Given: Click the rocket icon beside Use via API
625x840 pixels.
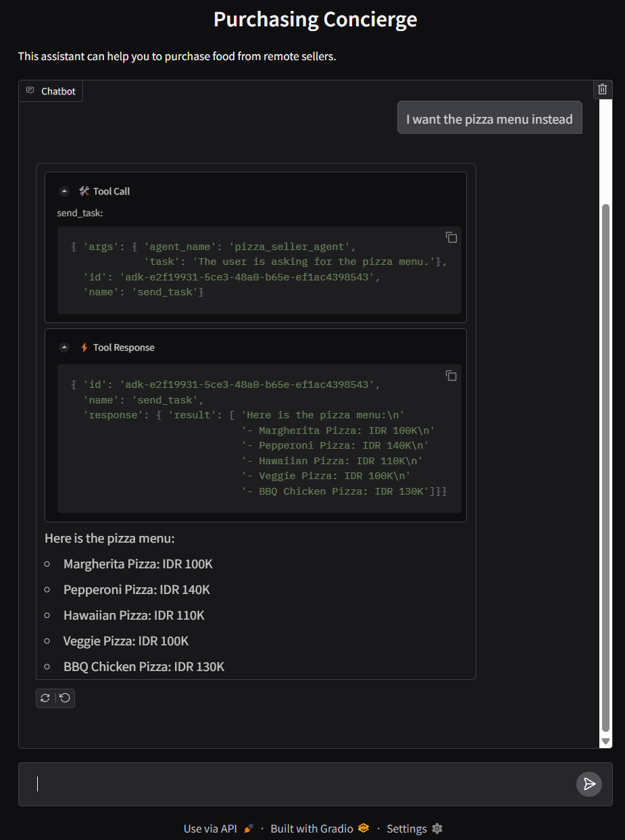Looking at the screenshot, I should pos(249,829).
